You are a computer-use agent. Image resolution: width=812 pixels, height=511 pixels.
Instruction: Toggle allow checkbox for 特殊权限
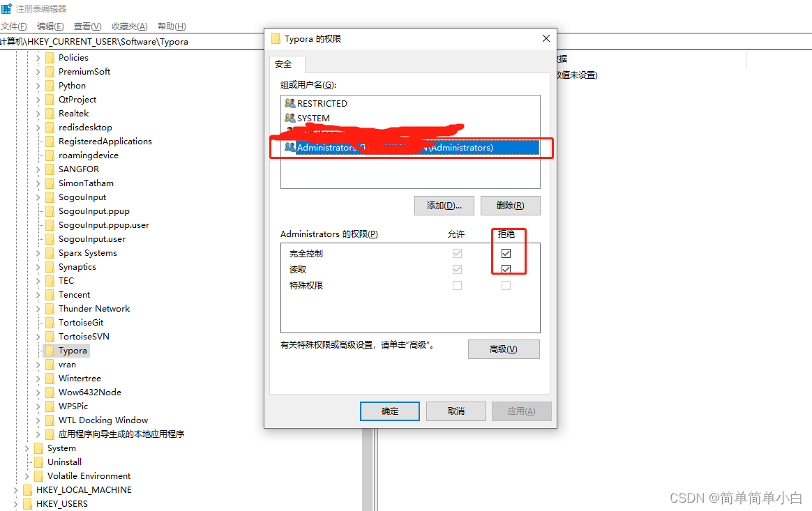pos(457,285)
